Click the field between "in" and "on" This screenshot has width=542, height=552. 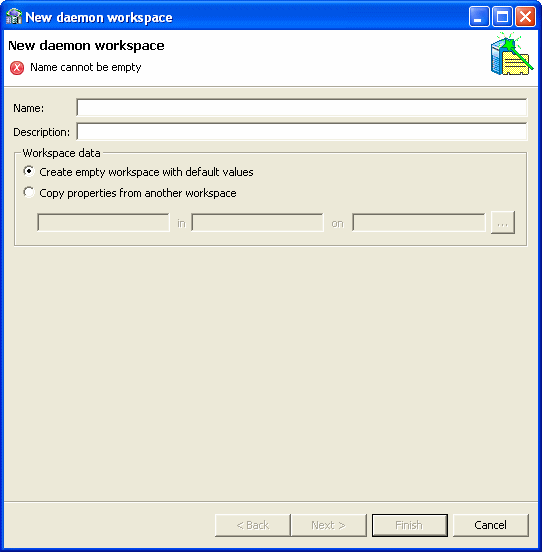257,222
